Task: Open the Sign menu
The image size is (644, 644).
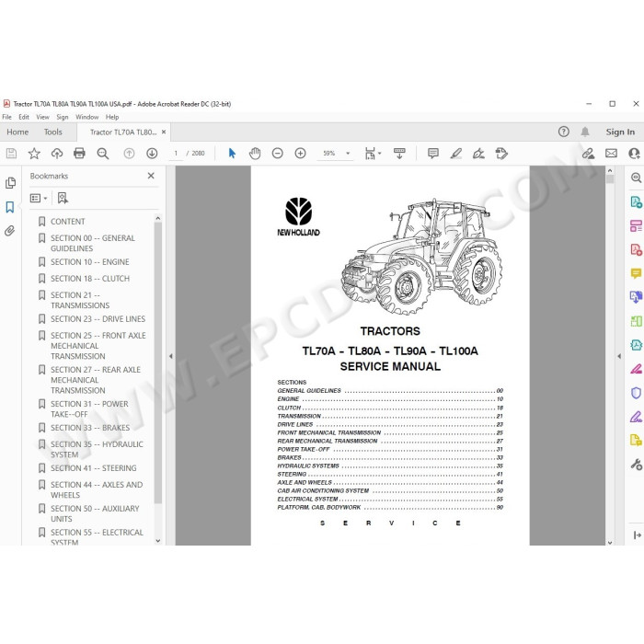Action: click(63, 117)
